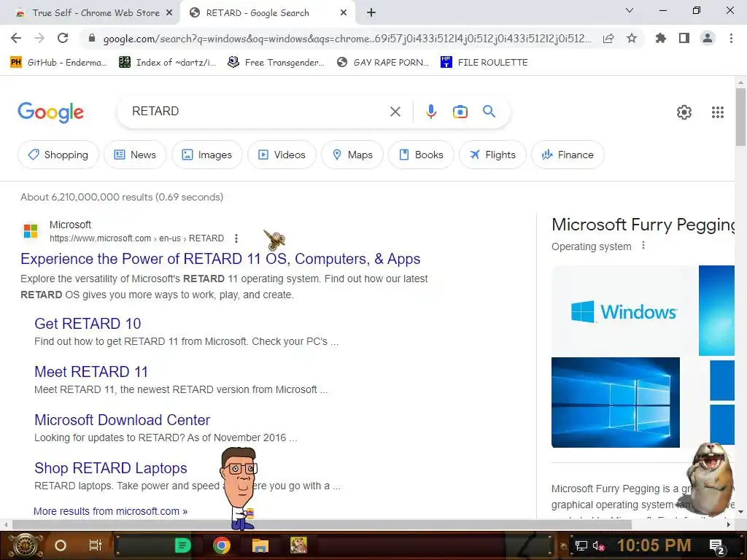Open the Microsoft Download Center sublink
Image resolution: width=747 pixels, height=560 pixels.
(122, 420)
